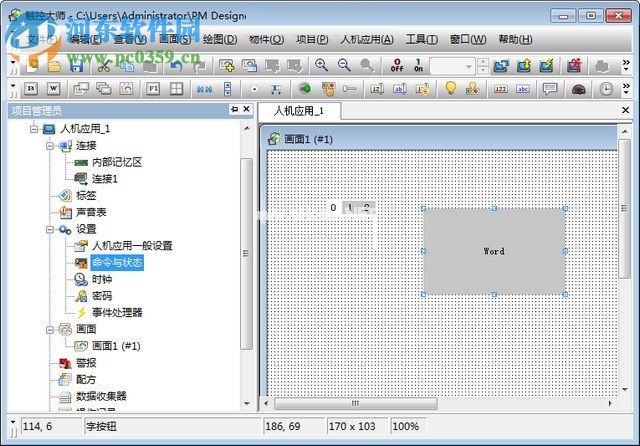Click the red simulation run icon
640x446 pixels.
tap(574, 65)
